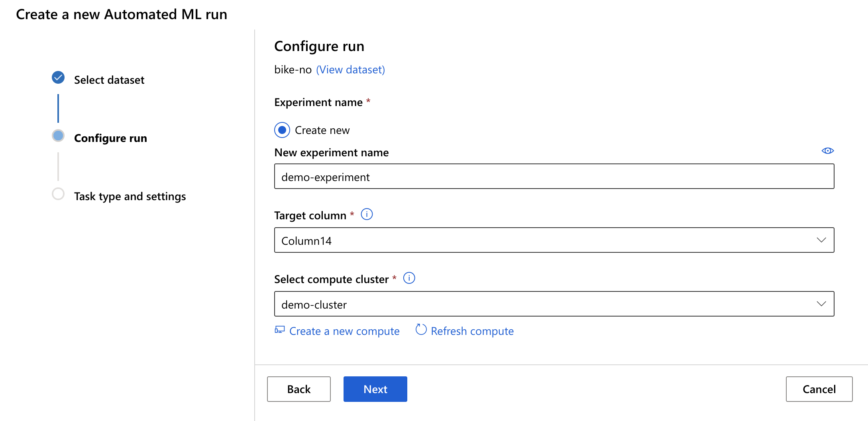Cancel the Automated ML run setup
The image size is (868, 421).
[x=819, y=389]
